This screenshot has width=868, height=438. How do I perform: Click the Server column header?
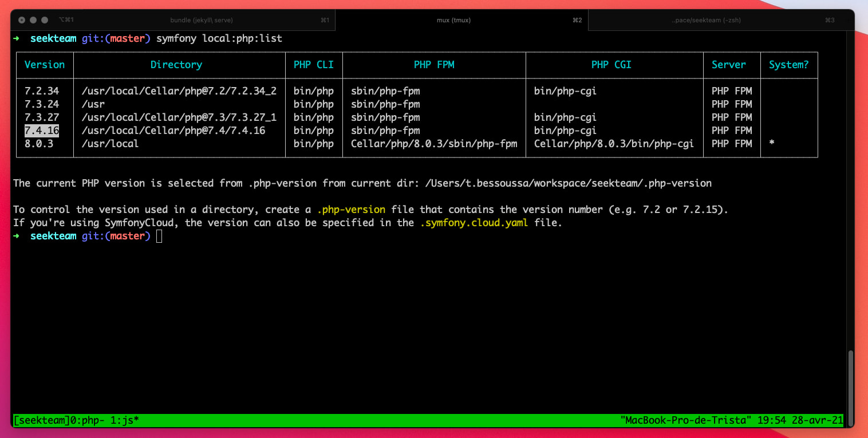click(x=729, y=65)
